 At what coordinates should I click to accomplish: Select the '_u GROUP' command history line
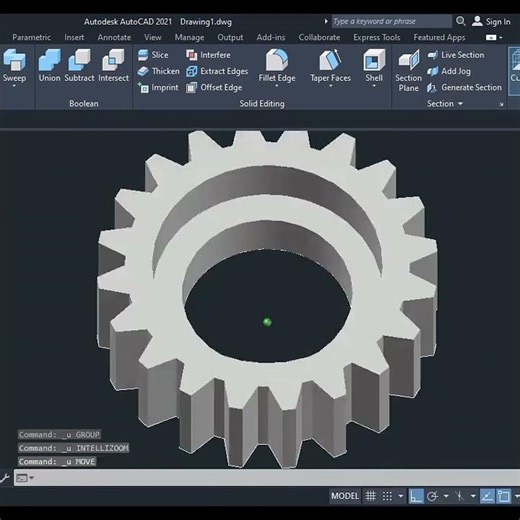point(59,434)
